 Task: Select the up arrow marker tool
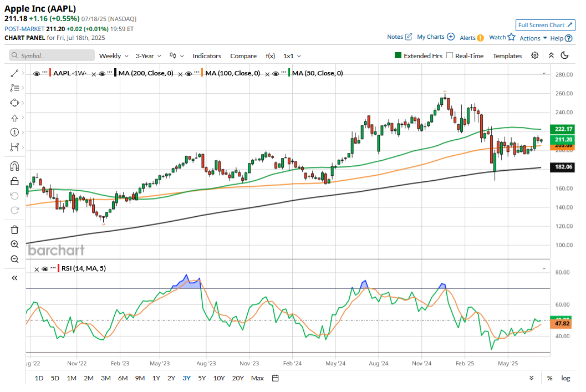[x=14, y=118]
